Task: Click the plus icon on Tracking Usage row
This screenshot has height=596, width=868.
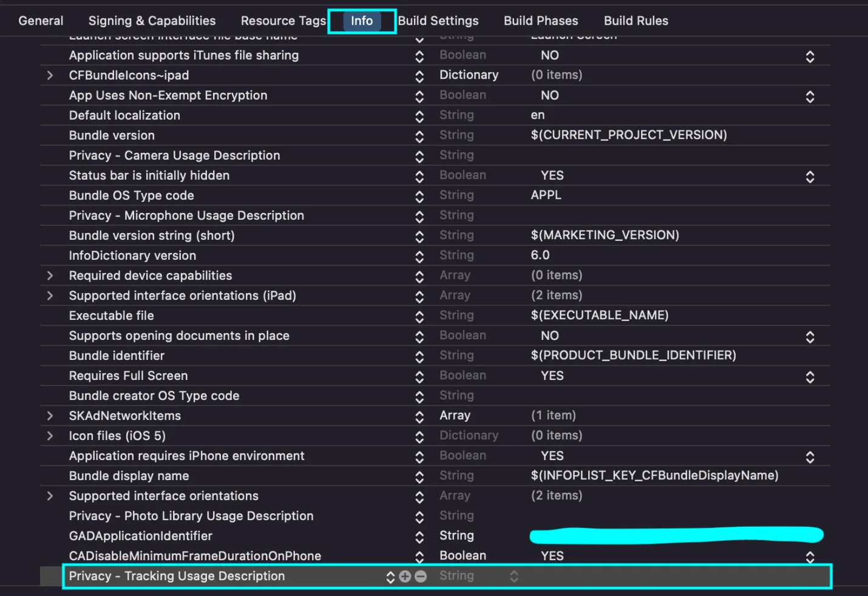Action: click(405, 577)
